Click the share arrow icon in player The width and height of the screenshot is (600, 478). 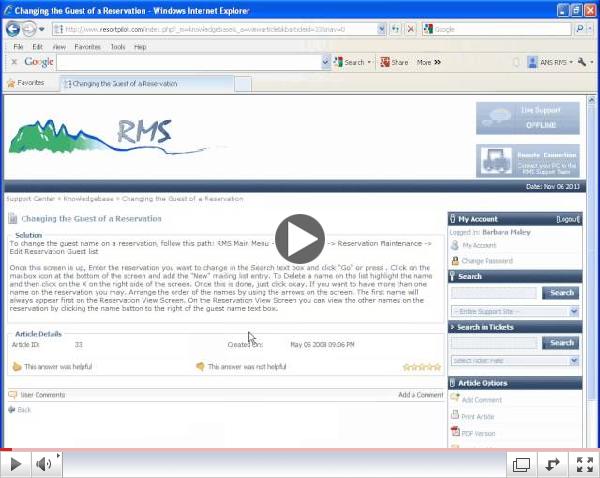pyautogui.click(x=552, y=464)
